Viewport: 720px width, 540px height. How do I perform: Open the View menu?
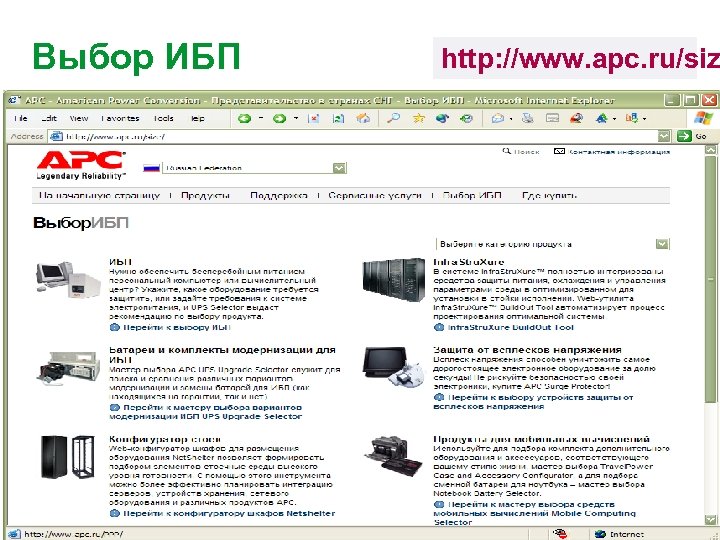[79, 118]
